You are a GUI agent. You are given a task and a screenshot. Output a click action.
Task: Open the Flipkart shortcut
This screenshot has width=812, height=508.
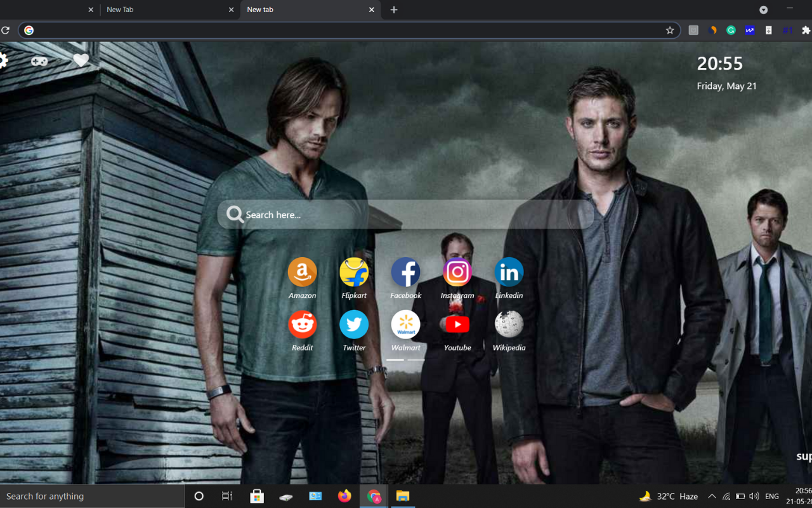pyautogui.click(x=354, y=272)
